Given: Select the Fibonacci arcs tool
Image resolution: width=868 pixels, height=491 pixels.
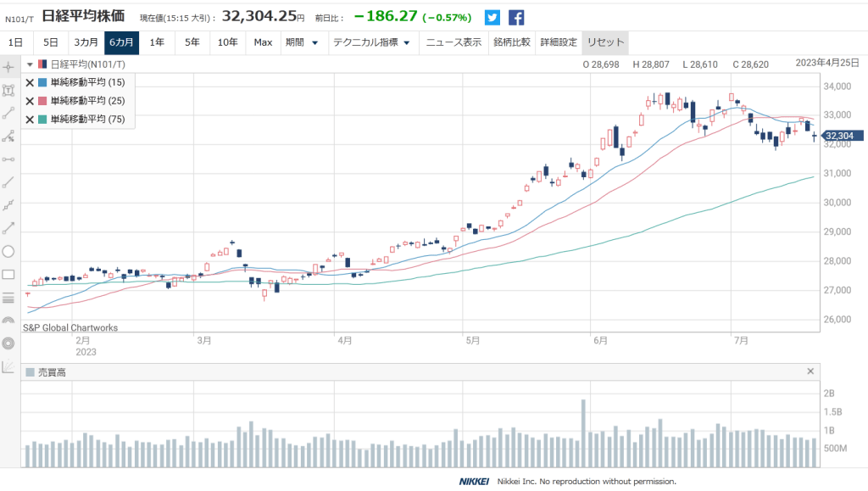Looking at the screenshot, I should pyautogui.click(x=9, y=321).
